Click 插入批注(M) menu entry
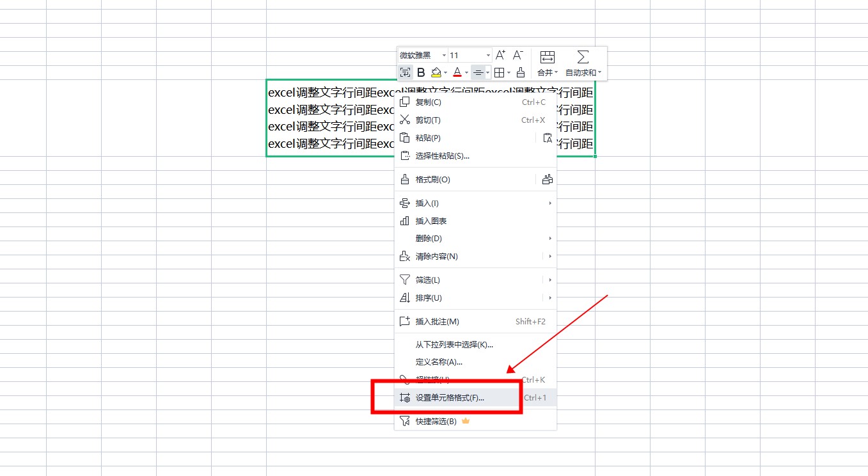 point(437,322)
